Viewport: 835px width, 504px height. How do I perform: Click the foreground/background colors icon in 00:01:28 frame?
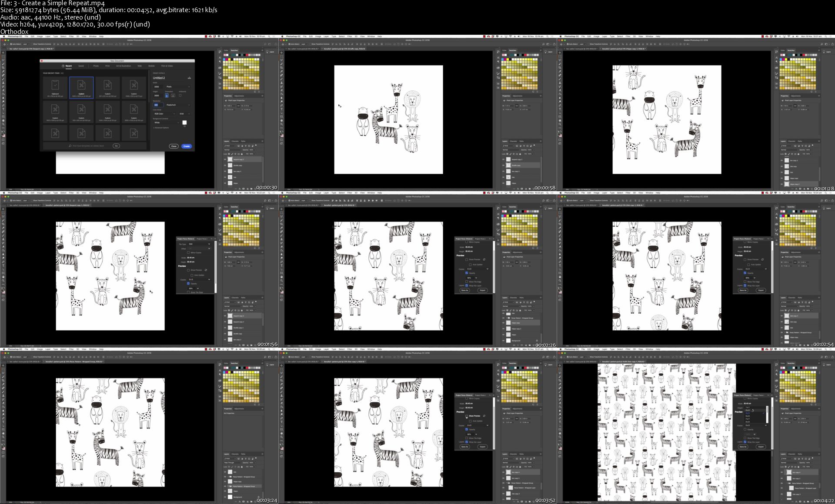(560, 135)
